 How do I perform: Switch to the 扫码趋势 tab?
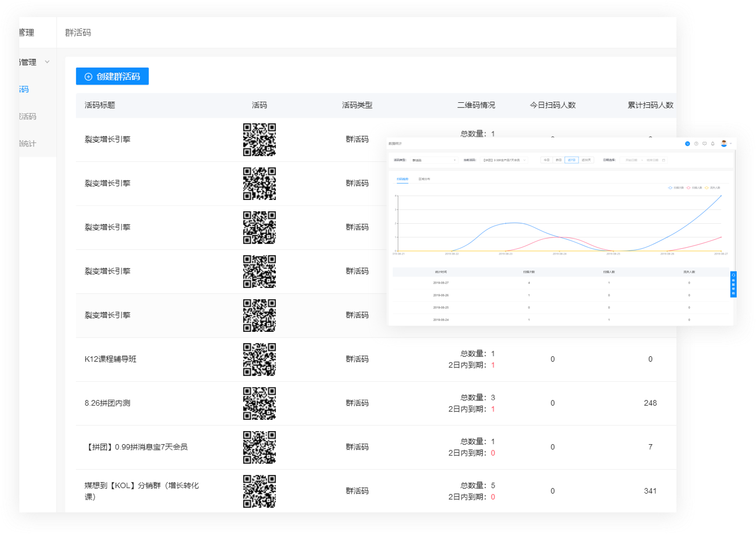pyautogui.click(x=402, y=179)
